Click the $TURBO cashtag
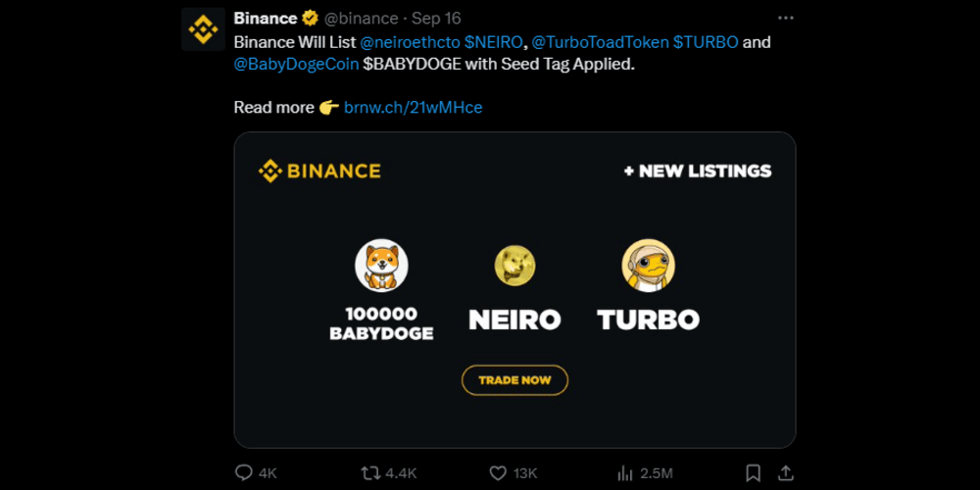980x490 pixels. [x=706, y=42]
